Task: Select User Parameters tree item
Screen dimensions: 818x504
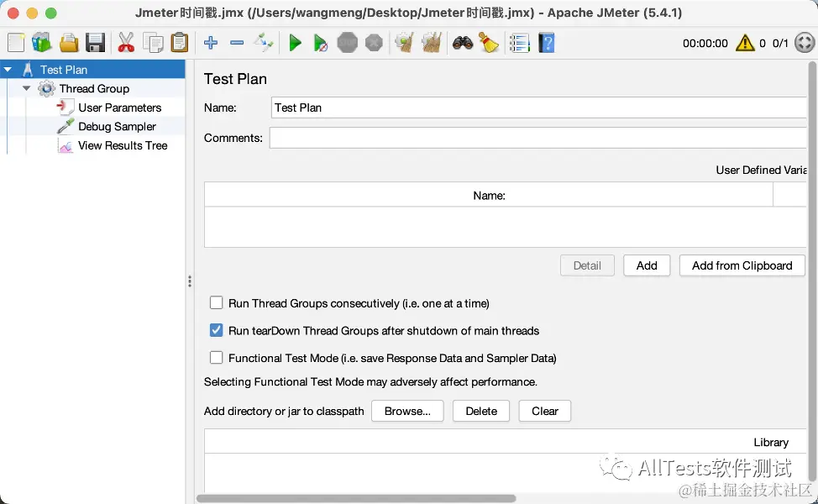Action: [x=119, y=108]
